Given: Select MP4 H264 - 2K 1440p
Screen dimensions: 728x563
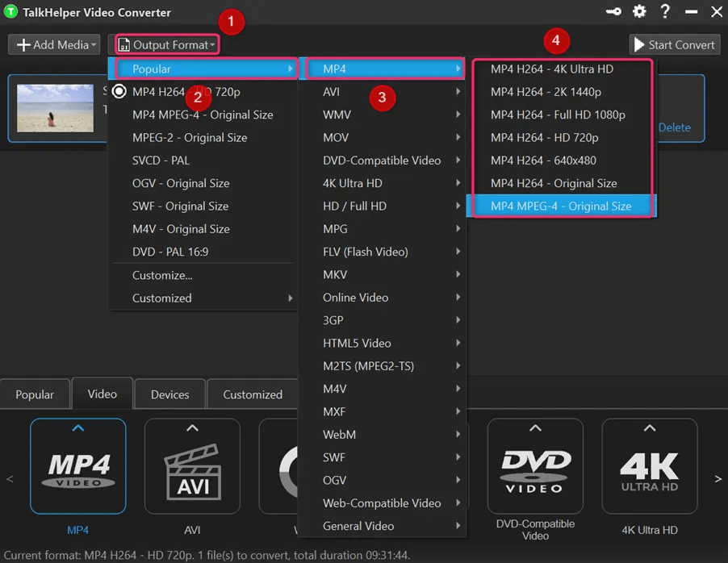Looking at the screenshot, I should point(561,92).
